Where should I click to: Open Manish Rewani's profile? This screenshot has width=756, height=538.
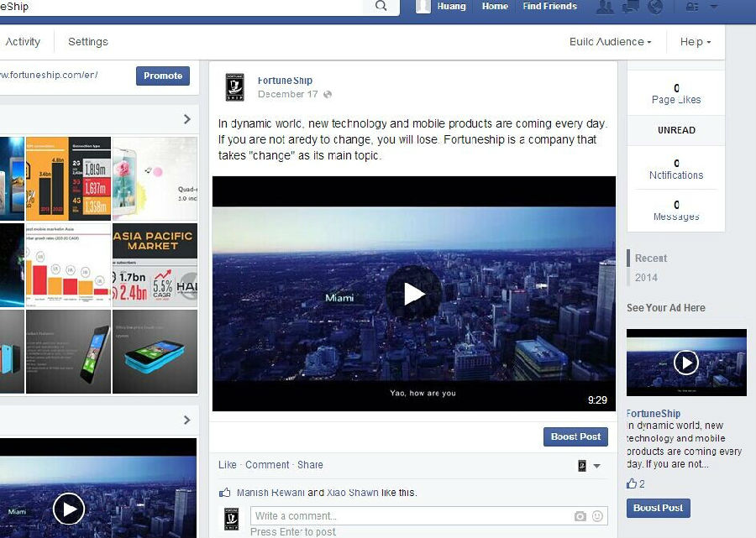[x=270, y=493]
